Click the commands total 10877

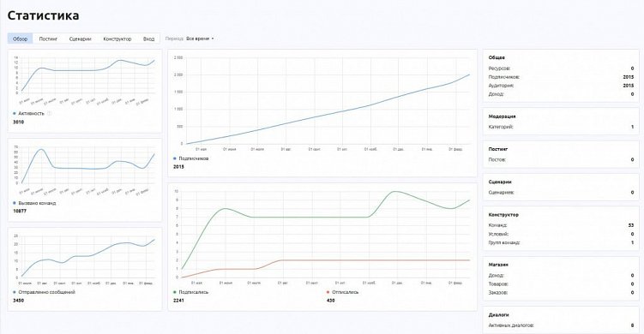(x=20, y=211)
